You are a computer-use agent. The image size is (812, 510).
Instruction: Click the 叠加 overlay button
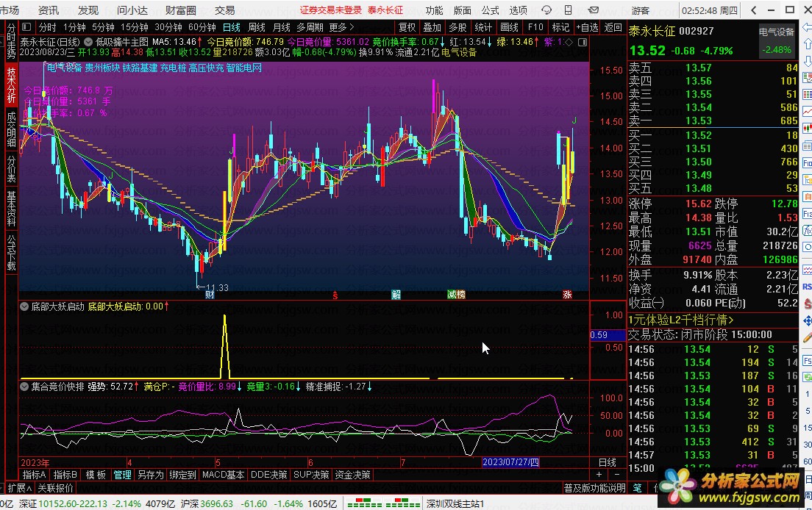click(432, 27)
